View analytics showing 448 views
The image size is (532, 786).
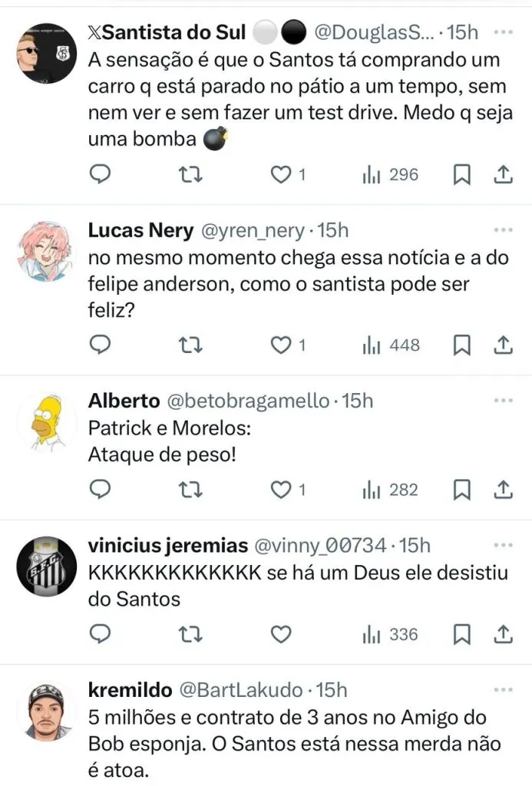click(x=392, y=345)
